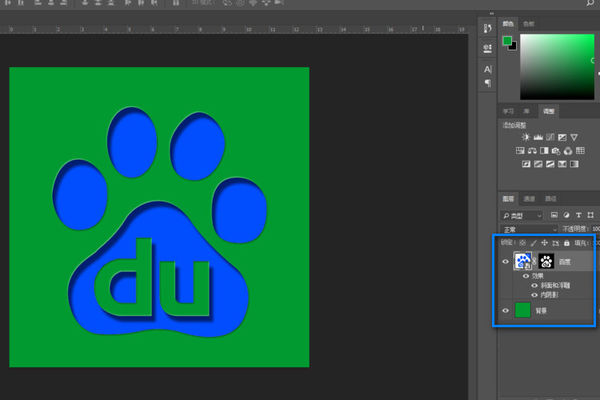Select the 百度 layer mask thumbnail
Screen dimensions: 600x400
pyautogui.click(x=546, y=261)
